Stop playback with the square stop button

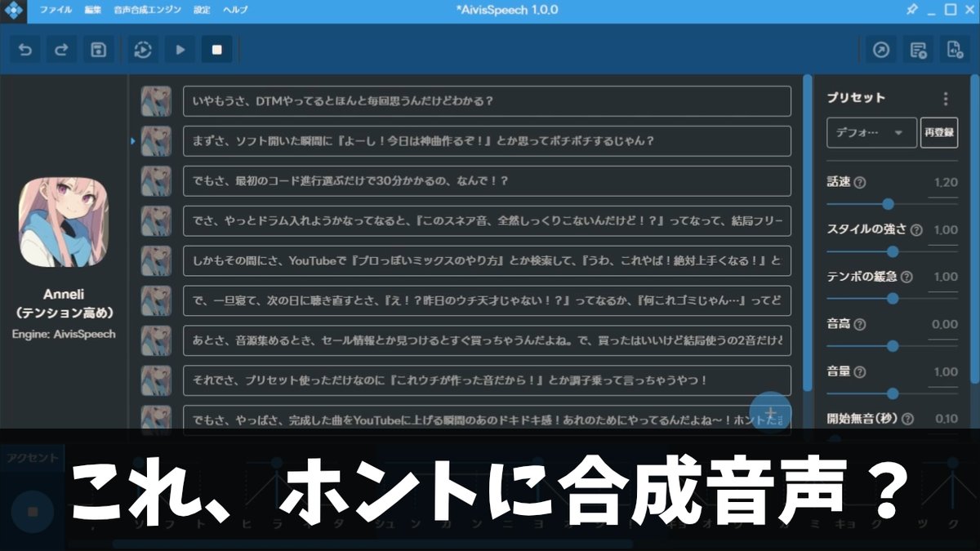click(217, 50)
